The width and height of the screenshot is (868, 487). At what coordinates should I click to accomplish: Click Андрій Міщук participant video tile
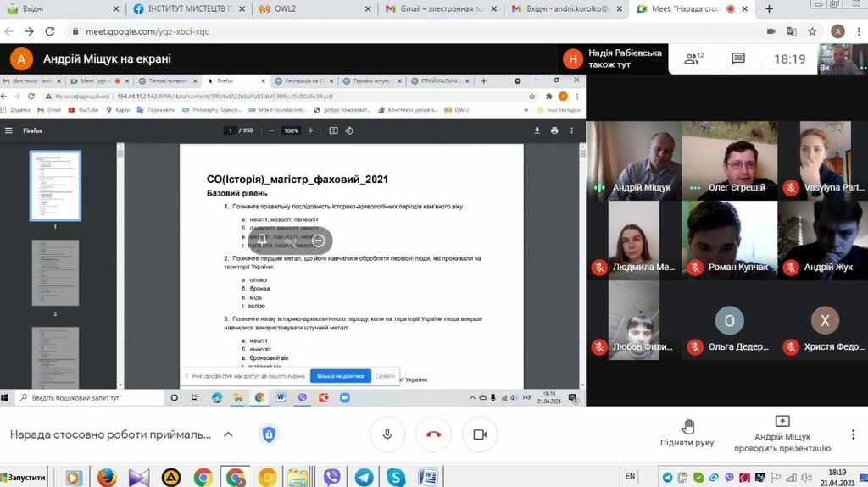[632, 161]
